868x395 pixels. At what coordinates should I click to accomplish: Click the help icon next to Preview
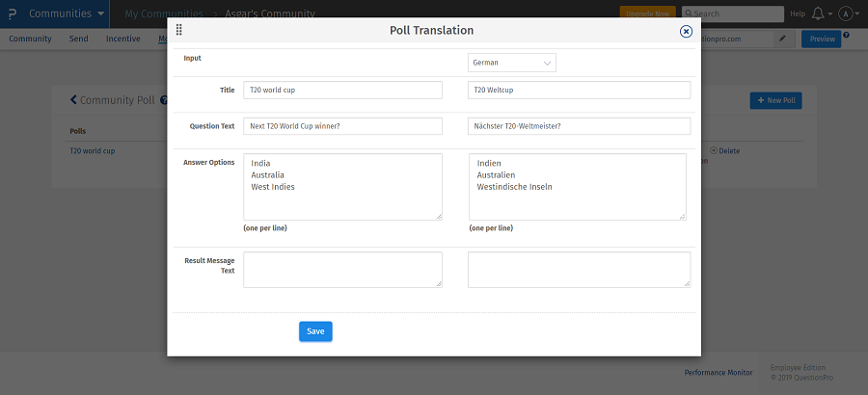coord(846,36)
